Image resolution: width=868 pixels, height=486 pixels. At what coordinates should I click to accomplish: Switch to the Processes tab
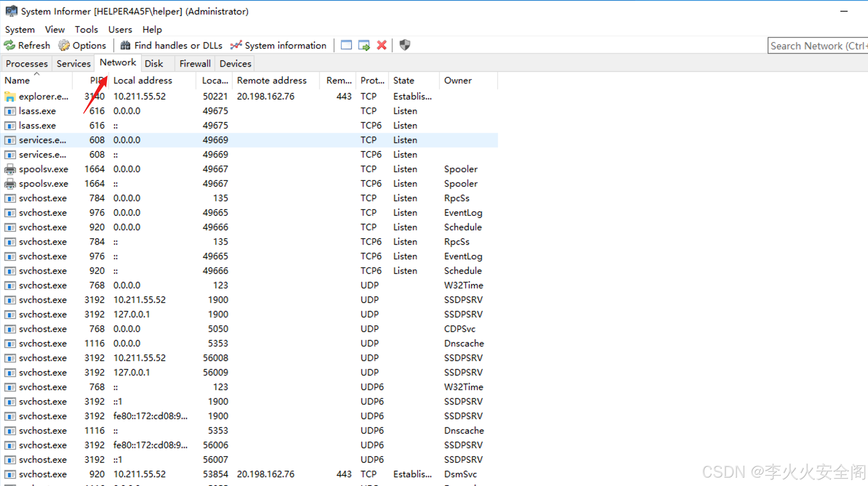pos(27,64)
